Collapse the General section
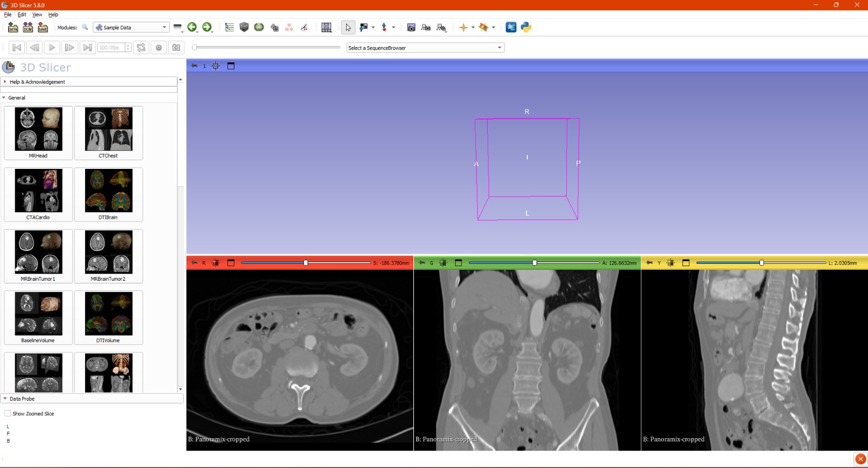The image size is (868, 468). 89,98
